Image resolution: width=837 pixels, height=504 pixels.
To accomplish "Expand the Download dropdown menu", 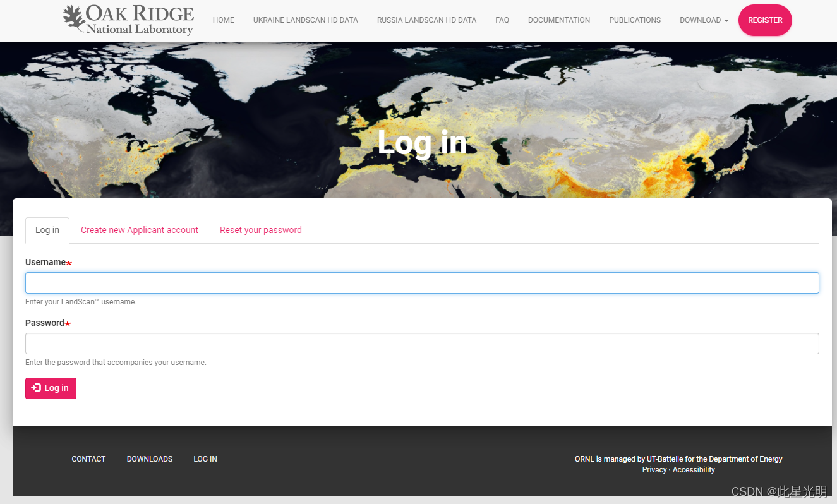I will [704, 20].
